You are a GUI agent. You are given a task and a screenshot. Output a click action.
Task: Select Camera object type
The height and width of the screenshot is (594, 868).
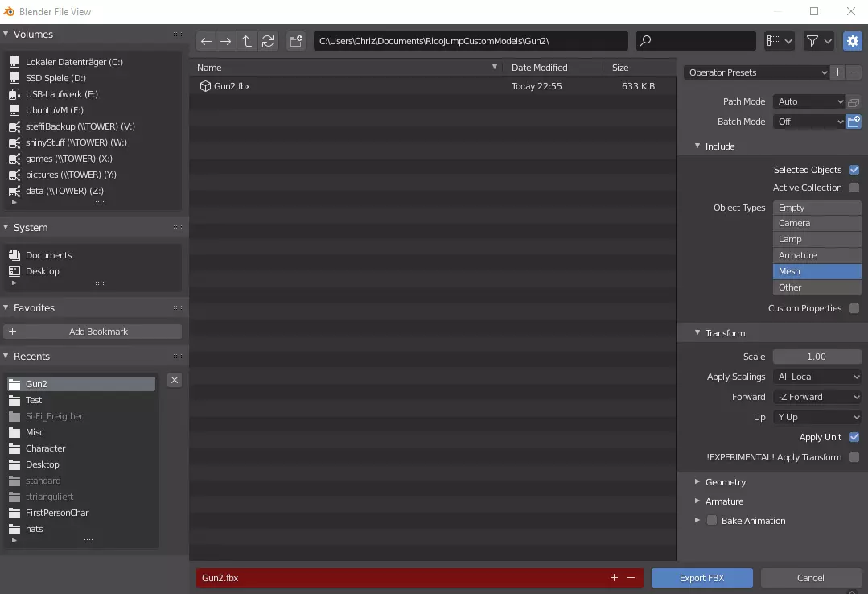pyautogui.click(x=817, y=223)
